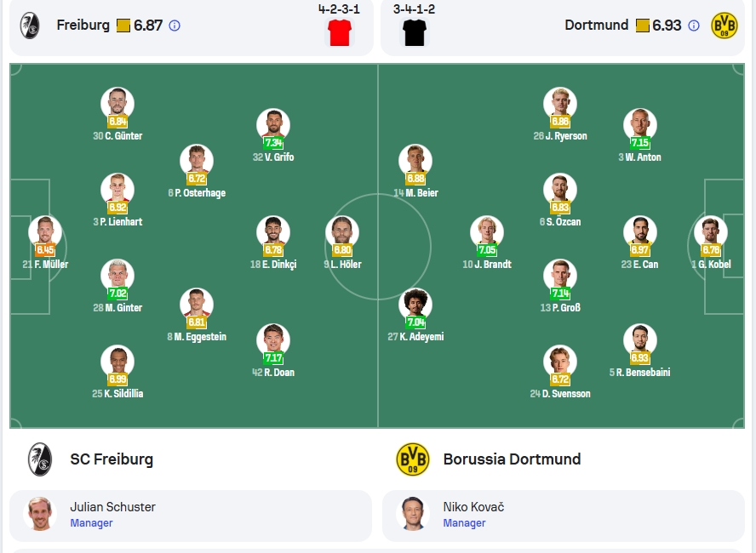Open the BVB crest in top header
756x553 pixels.
click(724, 26)
